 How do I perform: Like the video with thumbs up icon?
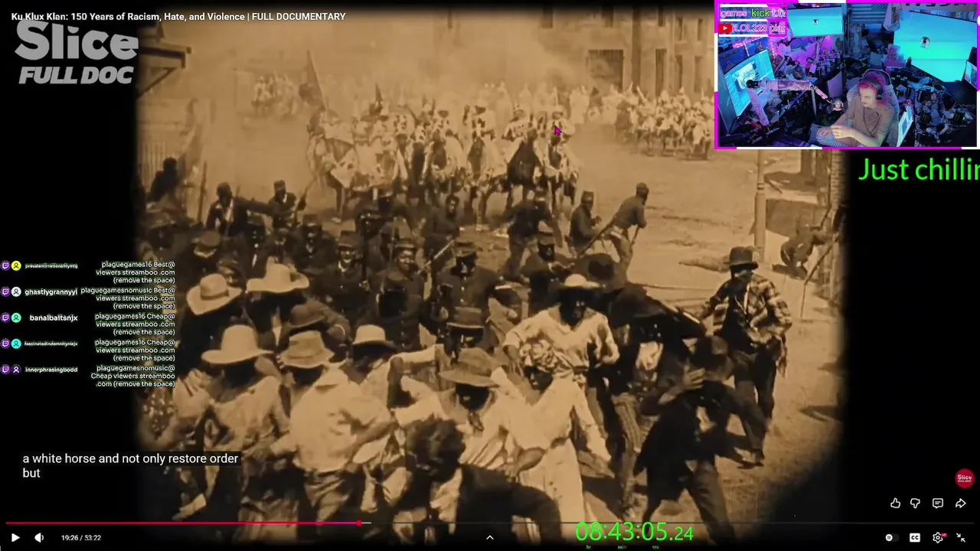pos(895,503)
